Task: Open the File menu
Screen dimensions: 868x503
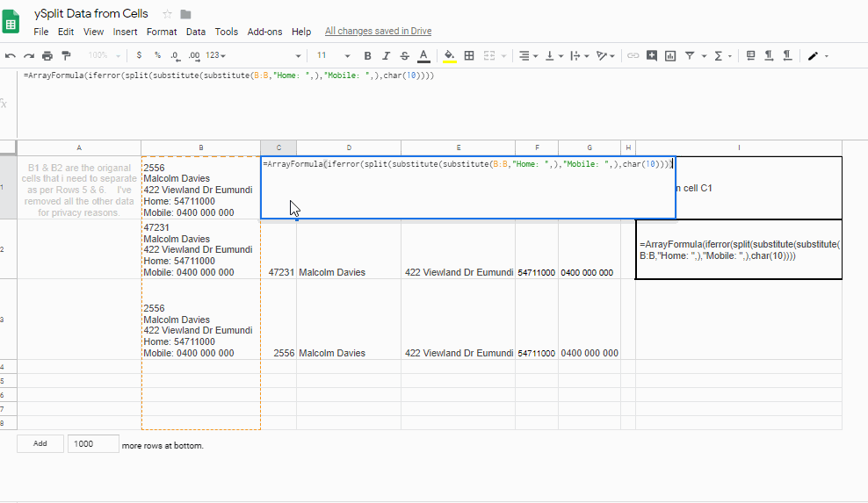Action: (41, 32)
